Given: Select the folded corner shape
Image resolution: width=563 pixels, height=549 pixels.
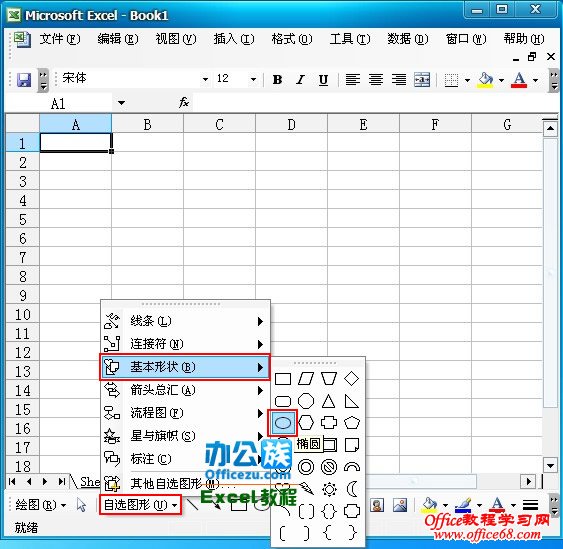Looking at the screenshot, I should [x=352, y=445].
